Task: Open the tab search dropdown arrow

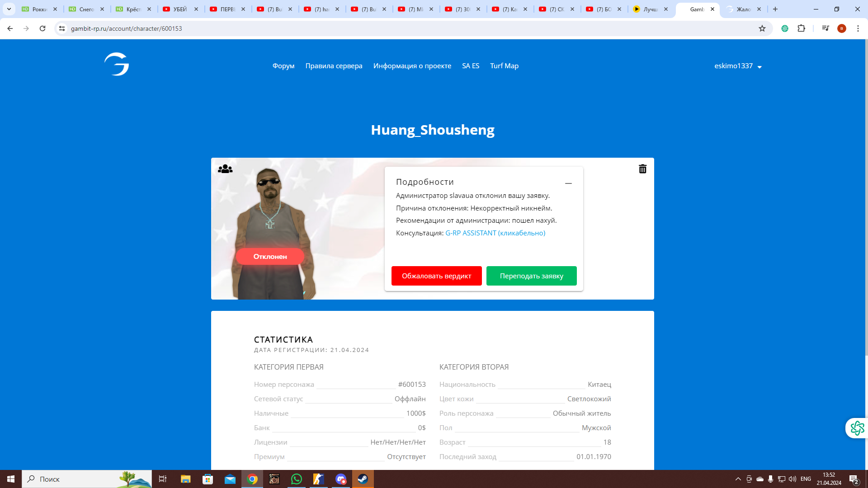Action: [9, 9]
